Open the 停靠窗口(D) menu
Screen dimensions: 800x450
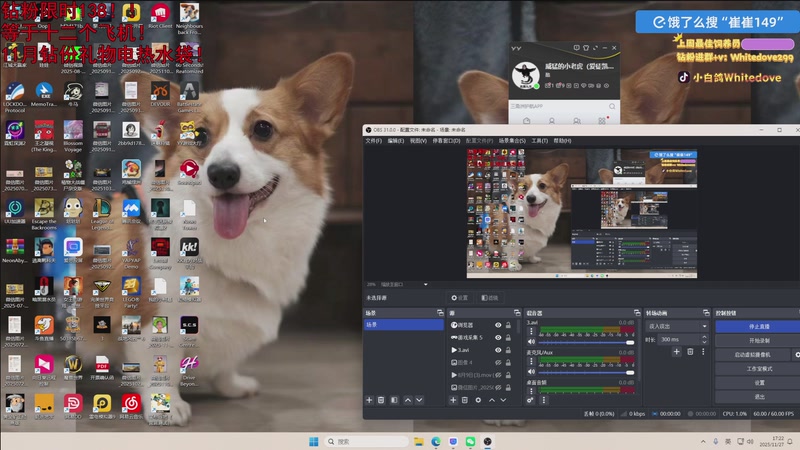pos(446,141)
